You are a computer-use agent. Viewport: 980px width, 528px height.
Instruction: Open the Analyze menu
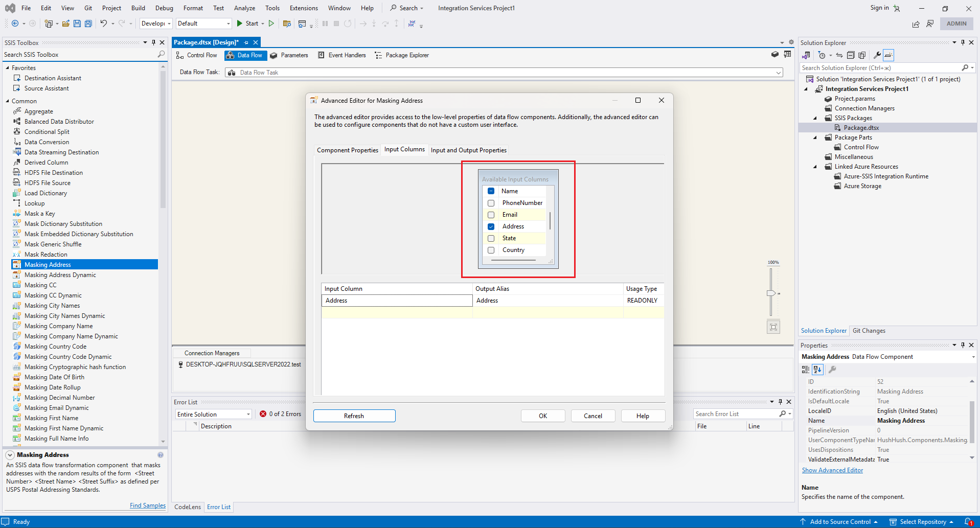244,8
